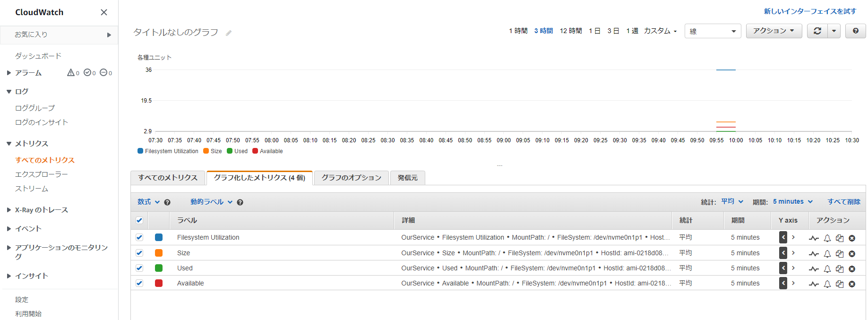Viewport: 868px width, 320px height.
Task: Select the 12 時間 time range
Action: point(570,31)
